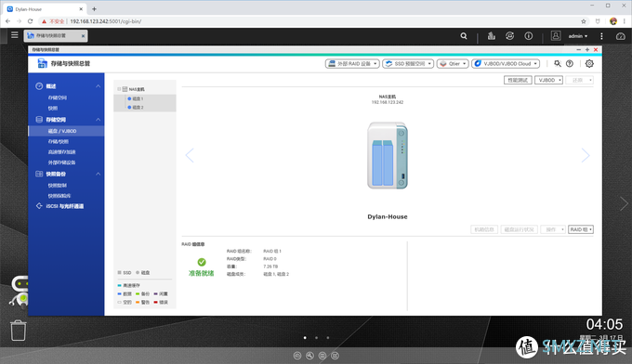Click the browser address bar URL
The image size is (632, 364).
coord(106,21)
